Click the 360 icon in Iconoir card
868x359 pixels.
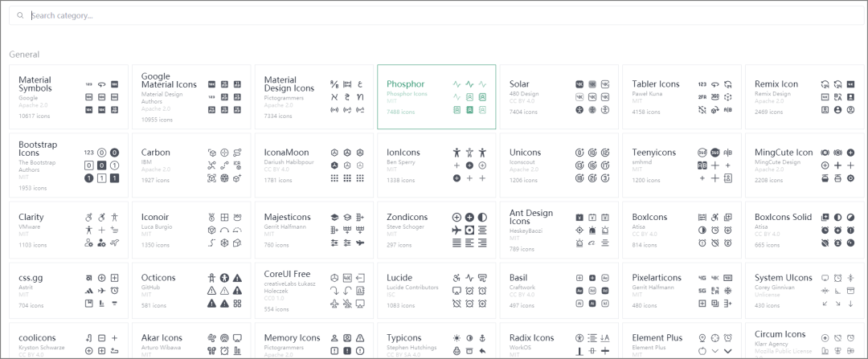[237, 218]
